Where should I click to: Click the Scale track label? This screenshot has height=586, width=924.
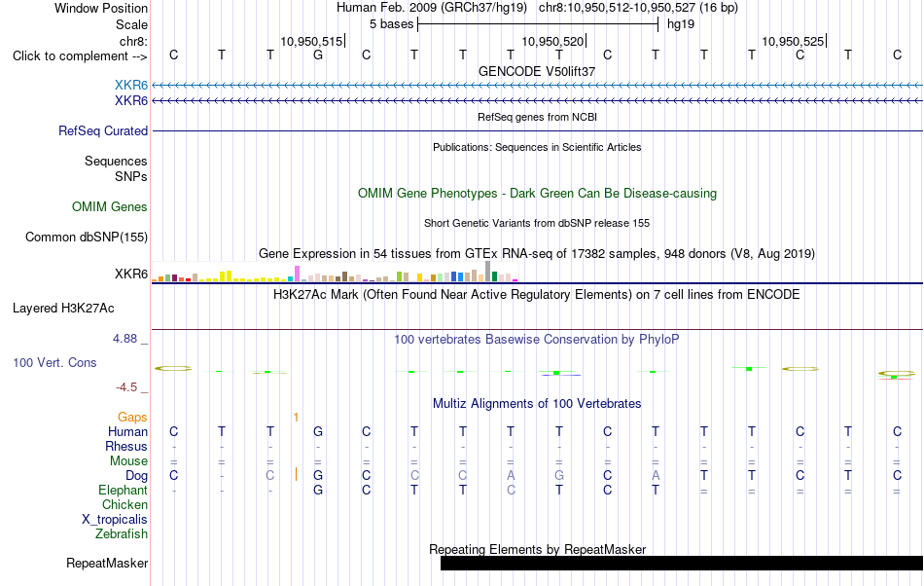click(131, 24)
